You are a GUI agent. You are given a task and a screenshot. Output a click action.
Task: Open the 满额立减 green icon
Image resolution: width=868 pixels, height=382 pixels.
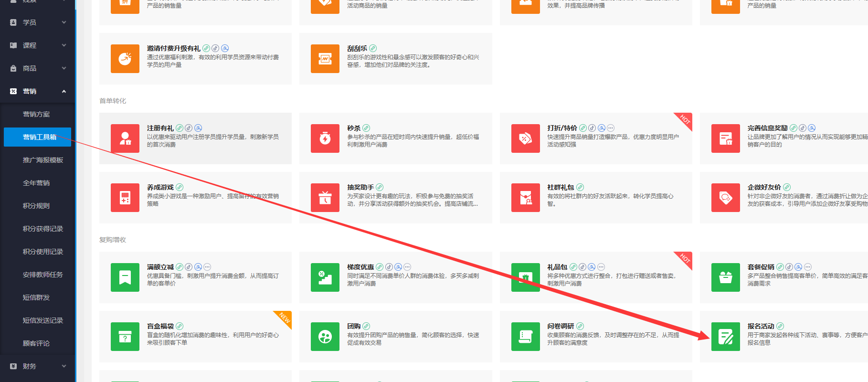coord(125,277)
